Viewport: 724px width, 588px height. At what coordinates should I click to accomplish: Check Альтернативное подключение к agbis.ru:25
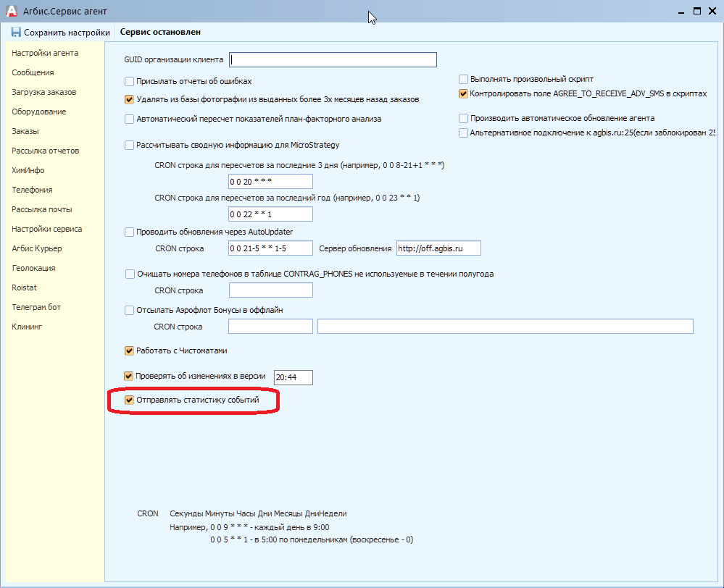[x=463, y=133]
